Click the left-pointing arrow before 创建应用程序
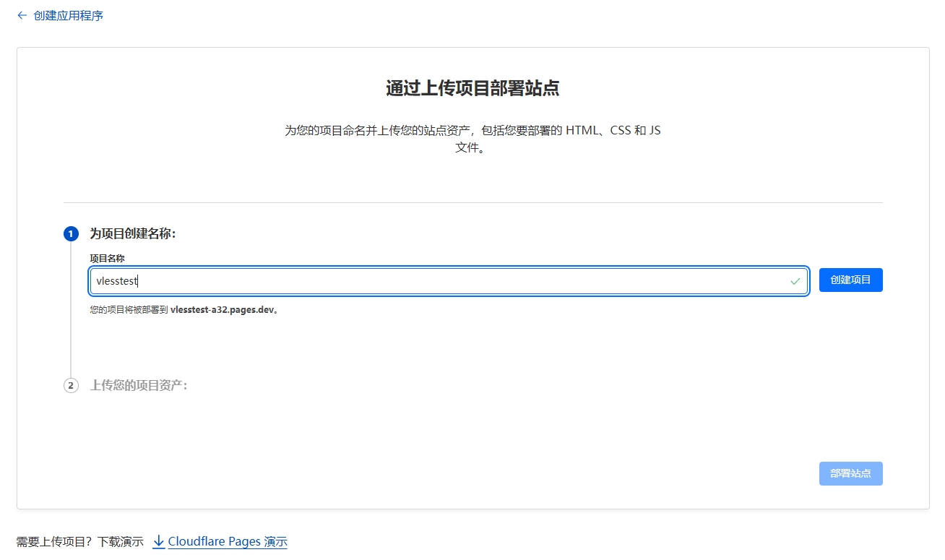Screen dimensions: 945x560 click(22, 14)
